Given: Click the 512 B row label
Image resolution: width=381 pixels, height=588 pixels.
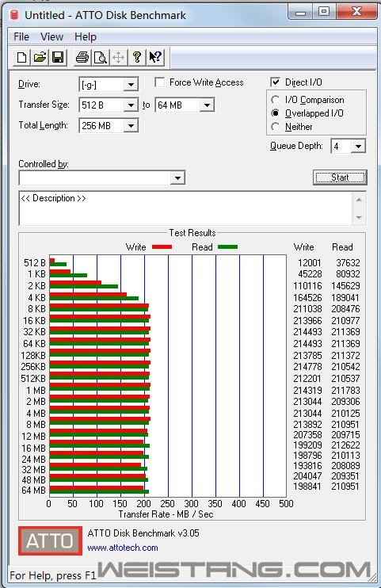Looking at the screenshot, I should (35, 263).
